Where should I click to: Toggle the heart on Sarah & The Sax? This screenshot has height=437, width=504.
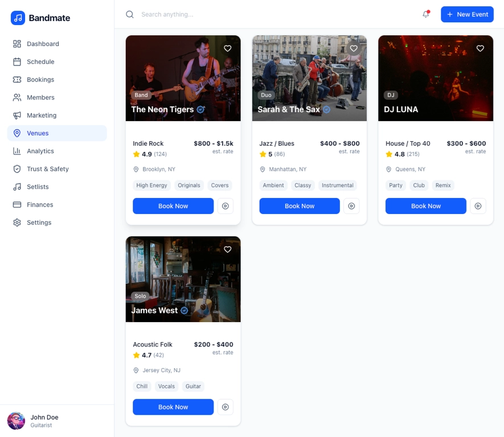(x=354, y=48)
